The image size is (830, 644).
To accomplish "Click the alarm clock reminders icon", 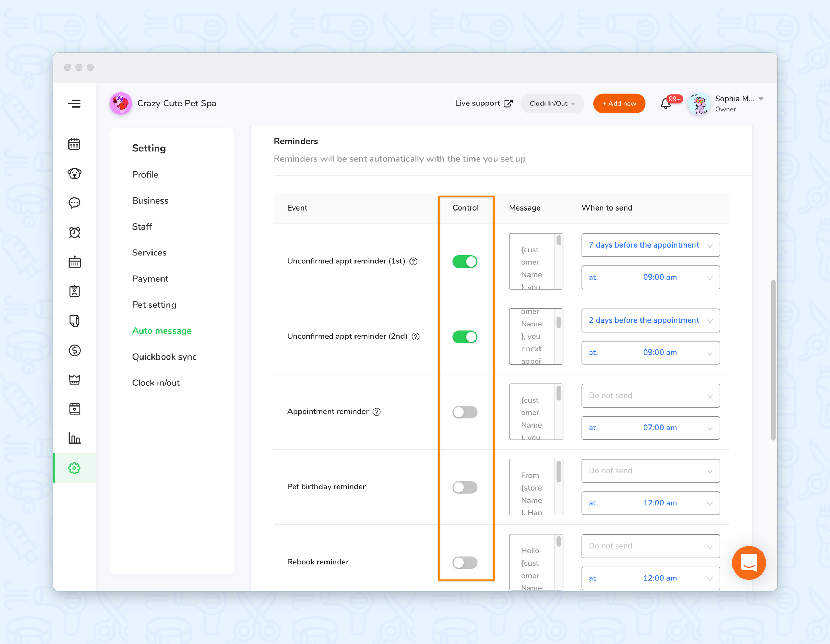I will pos(74,233).
